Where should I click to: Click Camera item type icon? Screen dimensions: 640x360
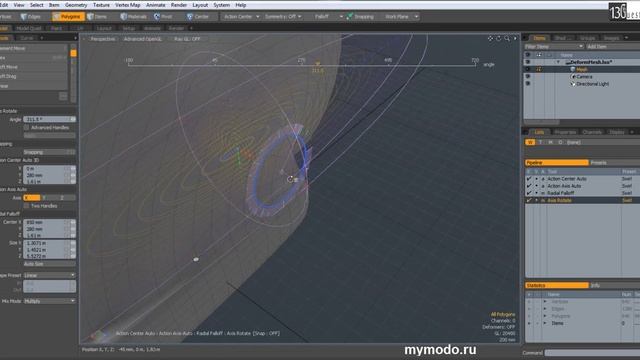[573, 76]
